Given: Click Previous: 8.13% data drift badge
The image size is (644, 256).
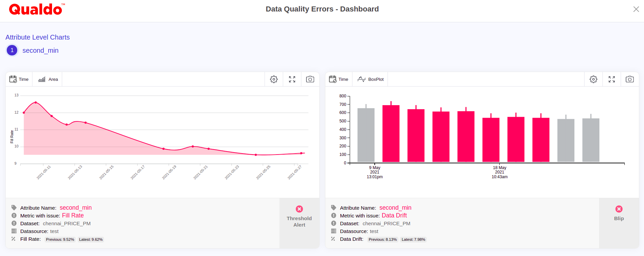Looking at the screenshot, I should coord(383,239).
